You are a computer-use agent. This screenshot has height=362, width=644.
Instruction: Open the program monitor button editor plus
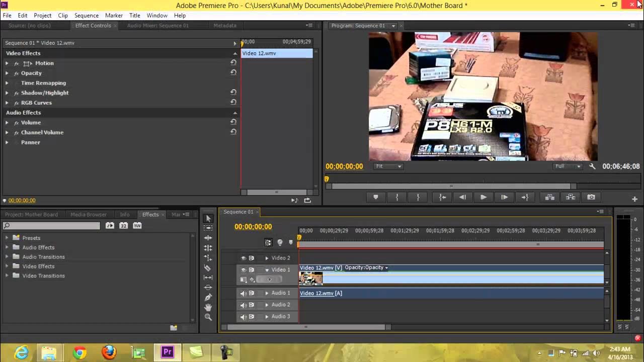click(x=634, y=199)
